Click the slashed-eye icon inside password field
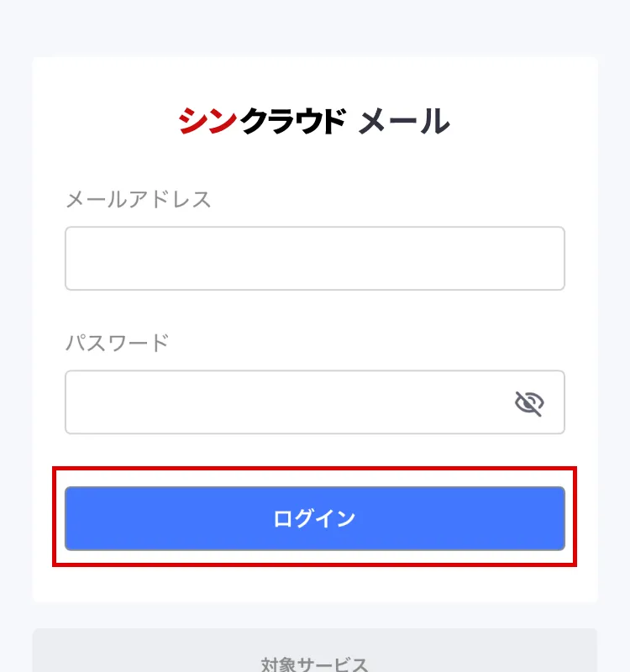Screen dimensions: 630x672 tap(529, 403)
